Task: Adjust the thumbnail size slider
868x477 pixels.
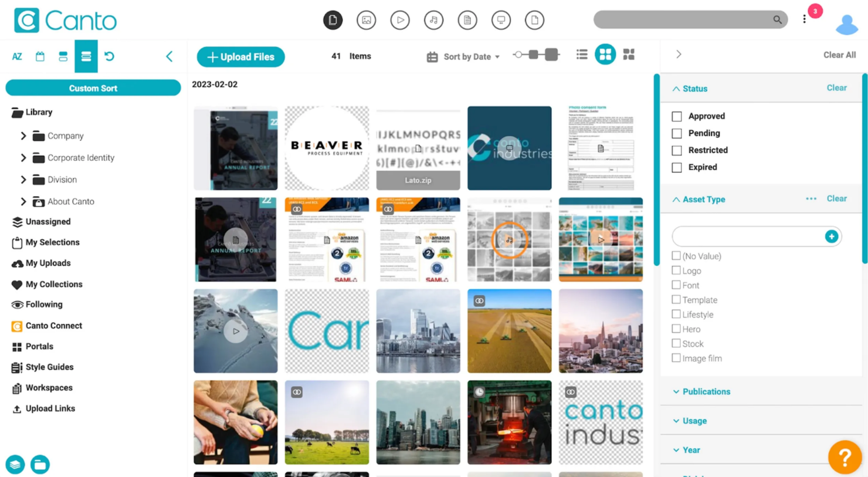Action: tap(535, 55)
